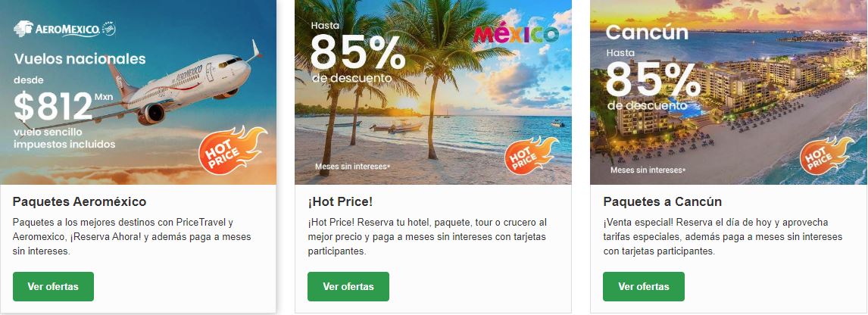Screen dimensions: 868x315
Task: Click the colorful México logo
Action: [x=516, y=35]
